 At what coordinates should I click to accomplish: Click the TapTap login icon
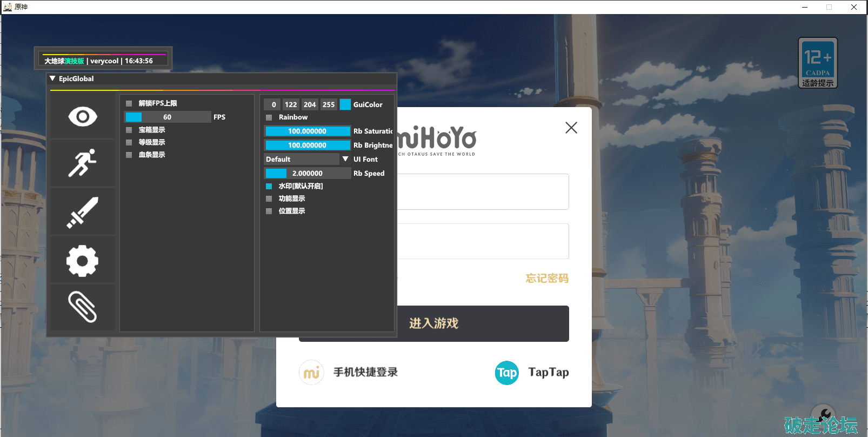[x=507, y=373]
